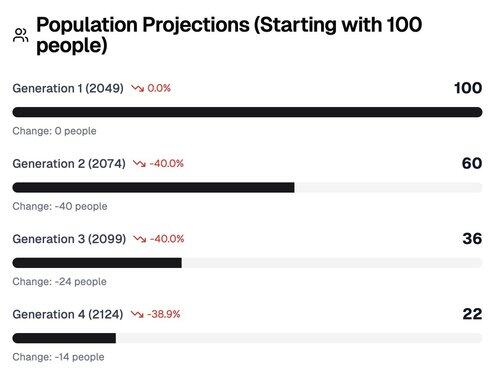Click the Generation 4 (2124) label
Viewport: 500px width, 375px height.
click(x=68, y=314)
